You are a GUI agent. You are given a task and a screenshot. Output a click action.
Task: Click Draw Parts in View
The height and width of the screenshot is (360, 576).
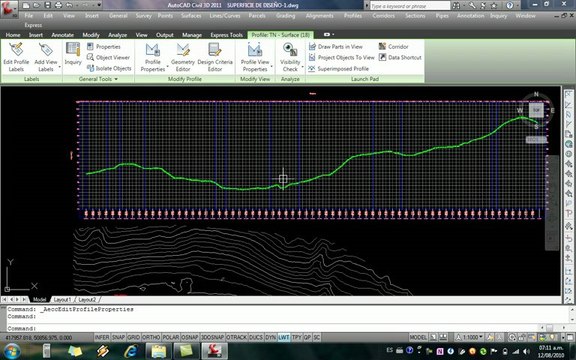(336, 47)
